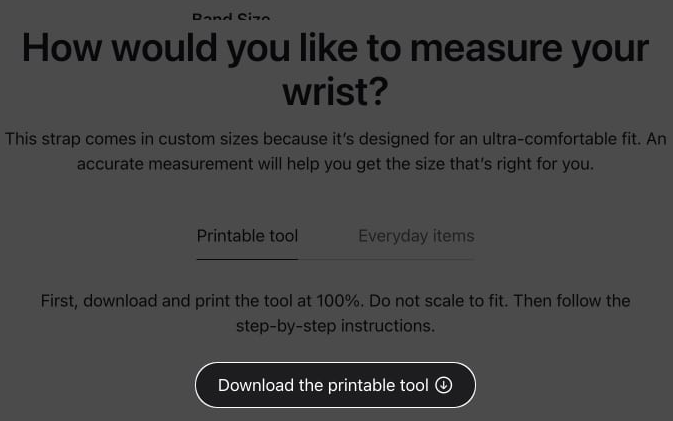
Task: Click the 'First, download and print' instruction line
Action: (335, 301)
